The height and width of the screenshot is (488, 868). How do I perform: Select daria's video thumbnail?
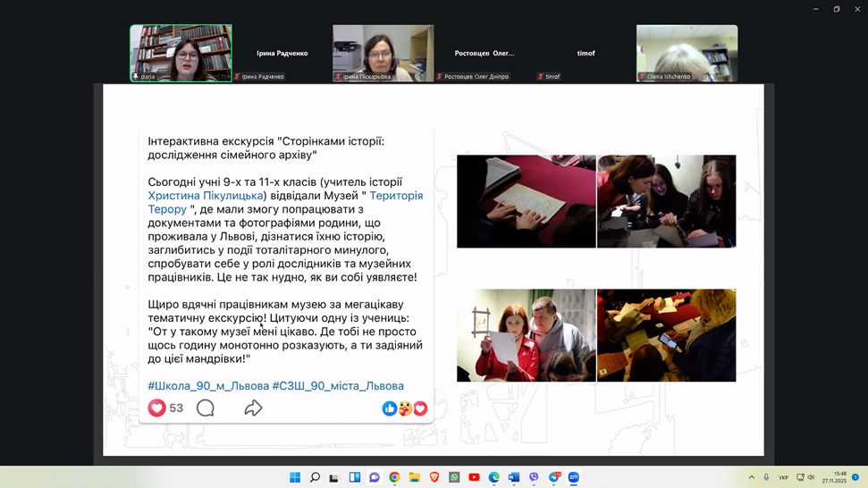coord(181,53)
